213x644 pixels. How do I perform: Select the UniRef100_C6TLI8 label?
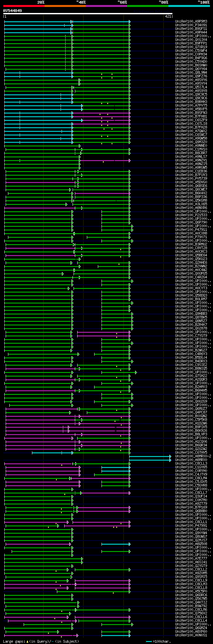click(x=191, y=124)
